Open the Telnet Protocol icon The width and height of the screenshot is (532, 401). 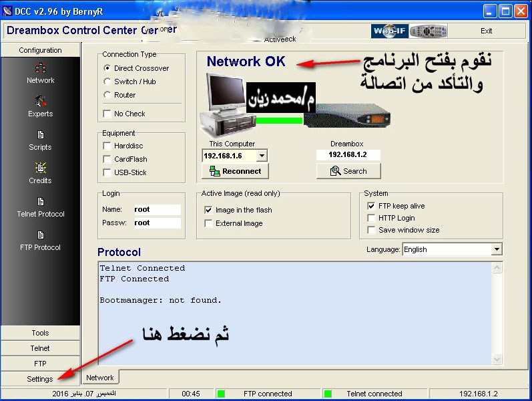click(x=40, y=203)
